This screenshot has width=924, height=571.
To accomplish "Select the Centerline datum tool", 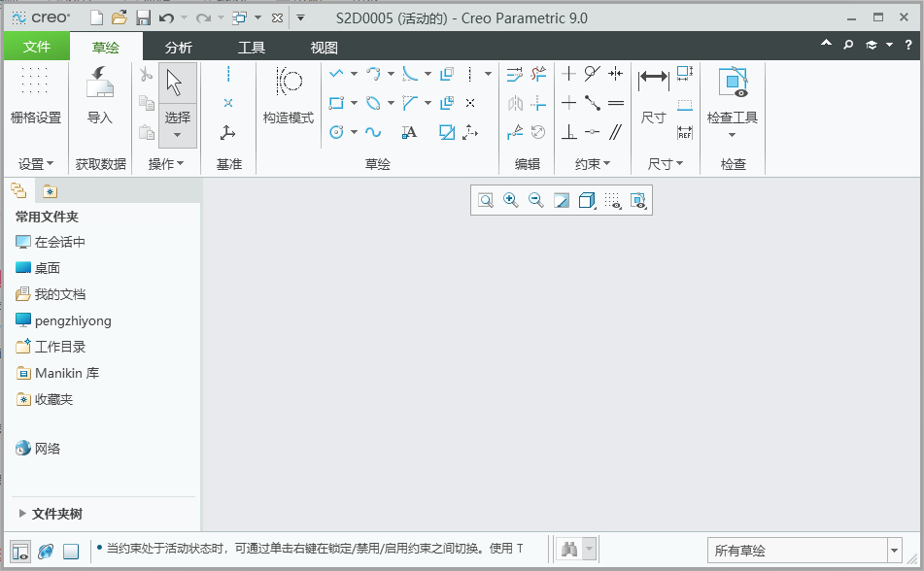I will pyautogui.click(x=228, y=75).
